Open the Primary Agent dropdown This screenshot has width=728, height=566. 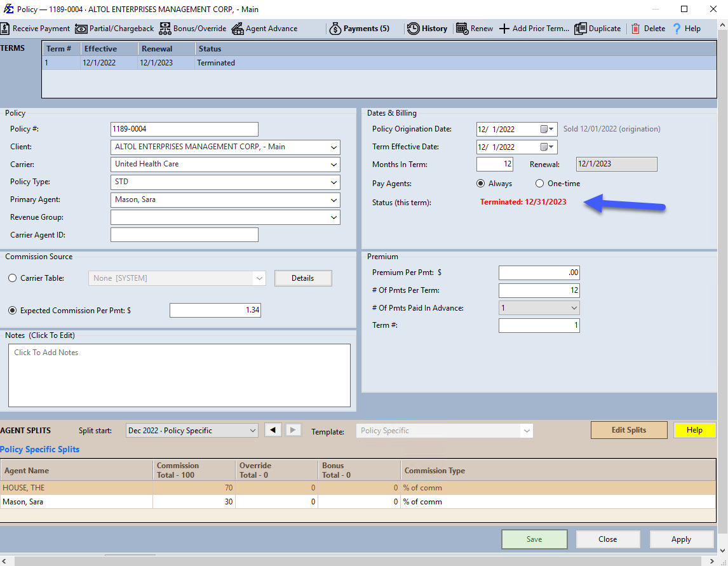pos(334,200)
